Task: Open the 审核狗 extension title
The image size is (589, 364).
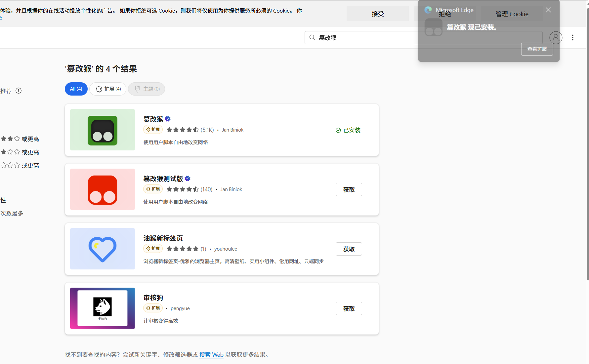Action: click(x=153, y=298)
